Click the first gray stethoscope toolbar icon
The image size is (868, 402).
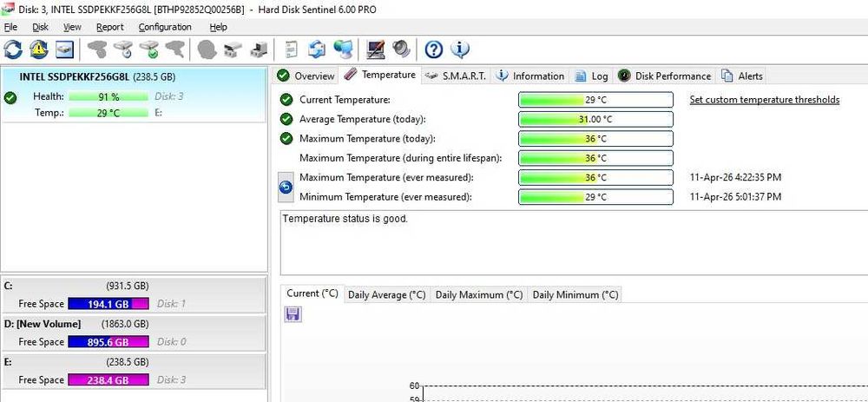click(x=97, y=49)
